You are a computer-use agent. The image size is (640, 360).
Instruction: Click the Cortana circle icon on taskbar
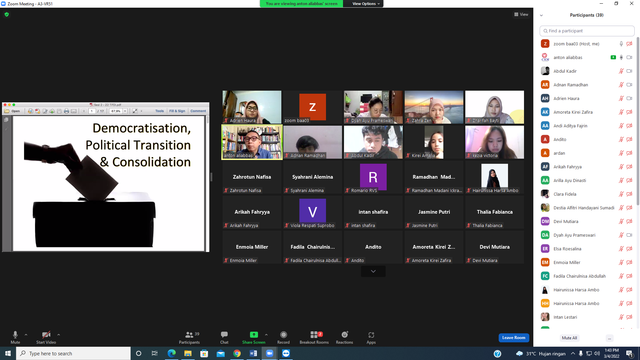pyautogui.click(x=138, y=353)
